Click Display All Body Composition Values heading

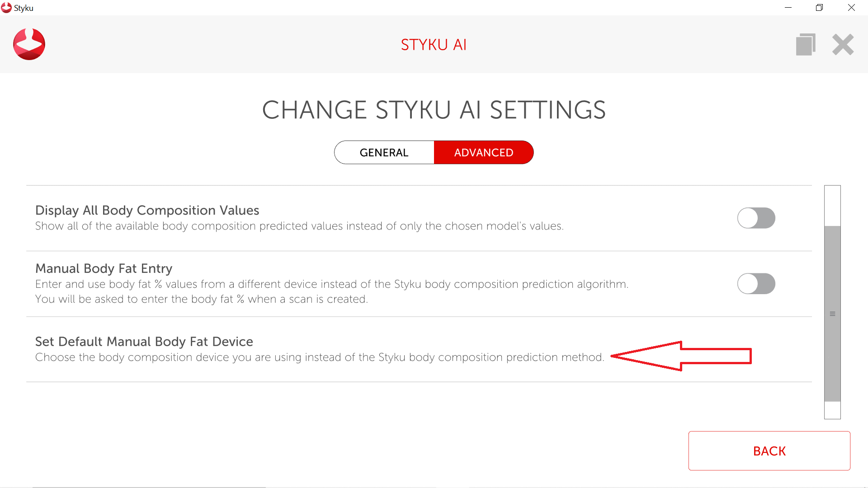[x=147, y=211]
